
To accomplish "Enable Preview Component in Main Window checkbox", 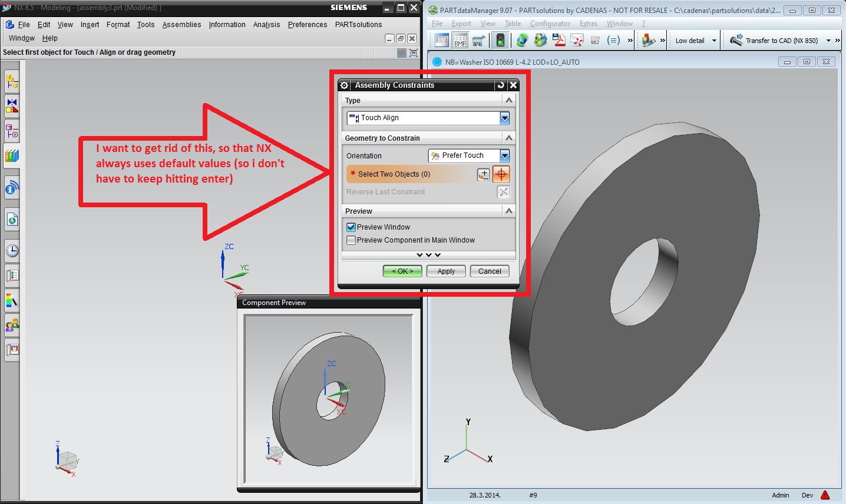I will click(351, 240).
